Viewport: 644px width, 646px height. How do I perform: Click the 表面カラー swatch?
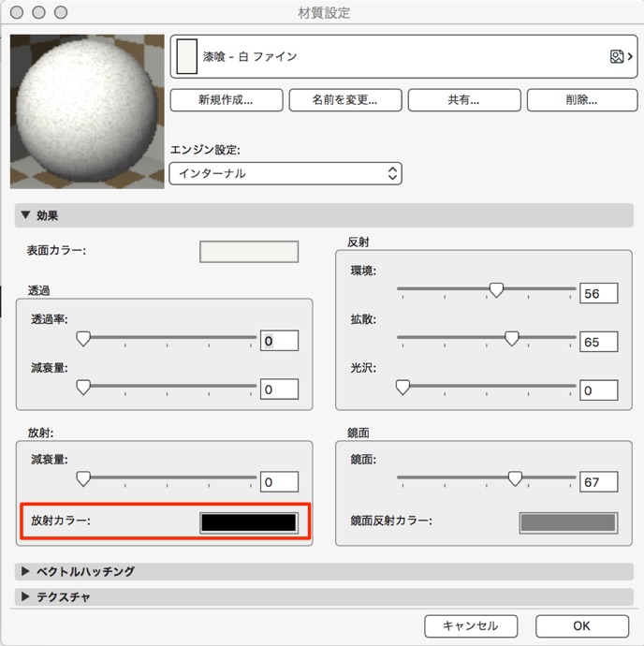tap(249, 252)
